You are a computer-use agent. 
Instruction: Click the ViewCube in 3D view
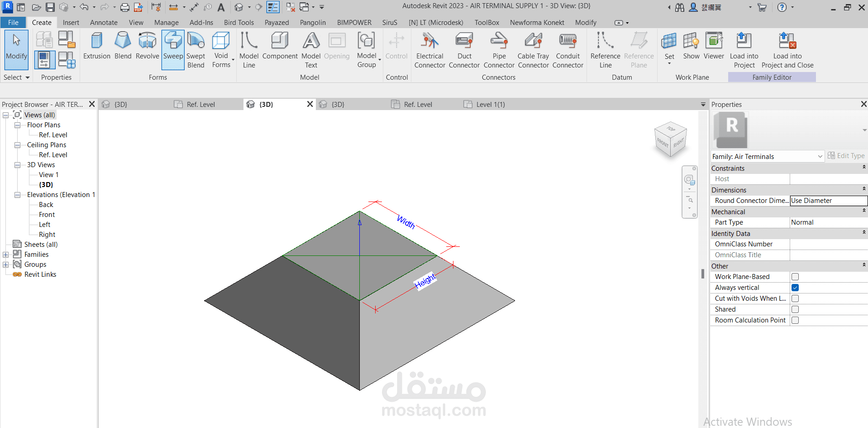(x=671, y=139)
